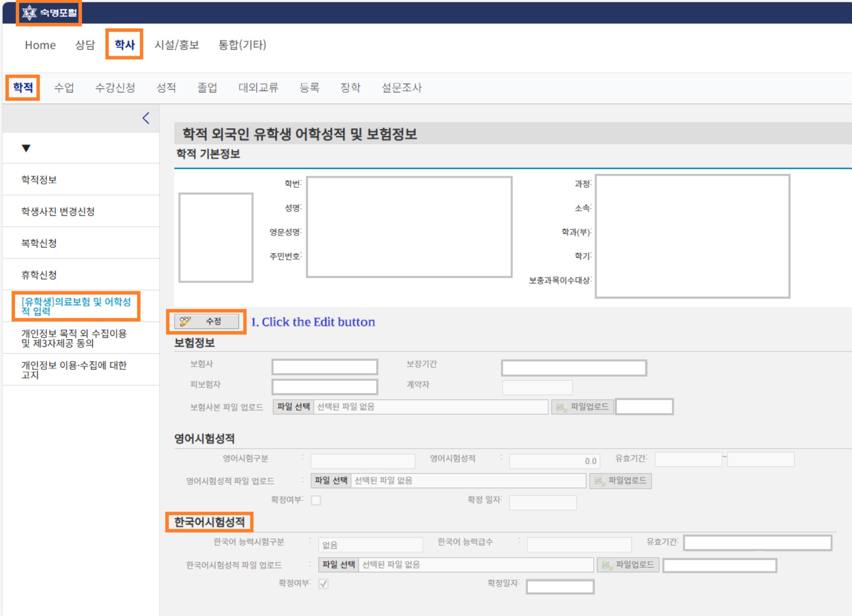The height and width of the screenshot is (616, 852).
Task: Click the 보장기간 input field
Action: [574, 368]
